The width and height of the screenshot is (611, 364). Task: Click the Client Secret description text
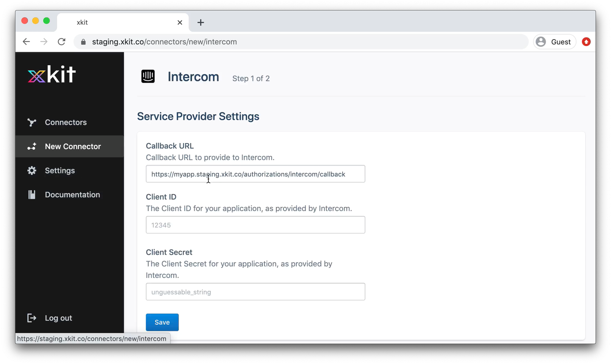239,269
